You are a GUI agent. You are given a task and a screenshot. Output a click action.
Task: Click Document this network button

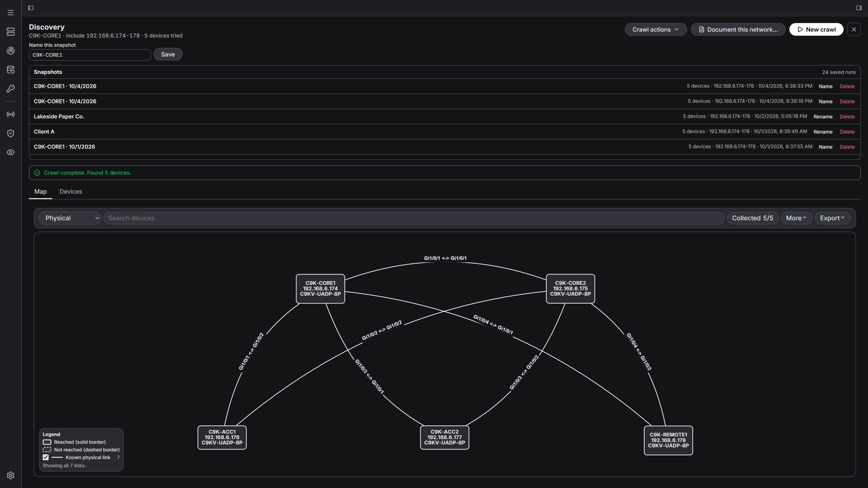(x=738, y=29)
